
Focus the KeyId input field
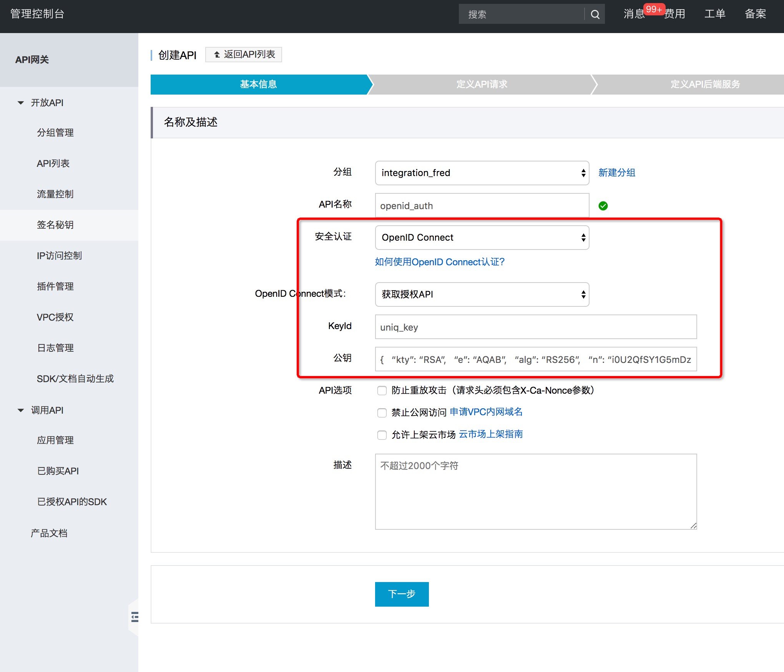pyautogui.click(x=536, y=327)
